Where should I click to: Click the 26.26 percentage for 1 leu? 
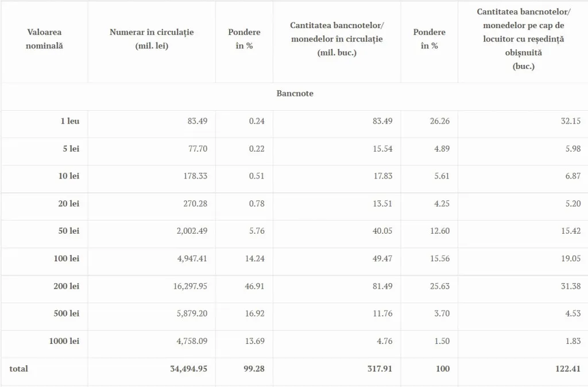(x=440, y=121)
